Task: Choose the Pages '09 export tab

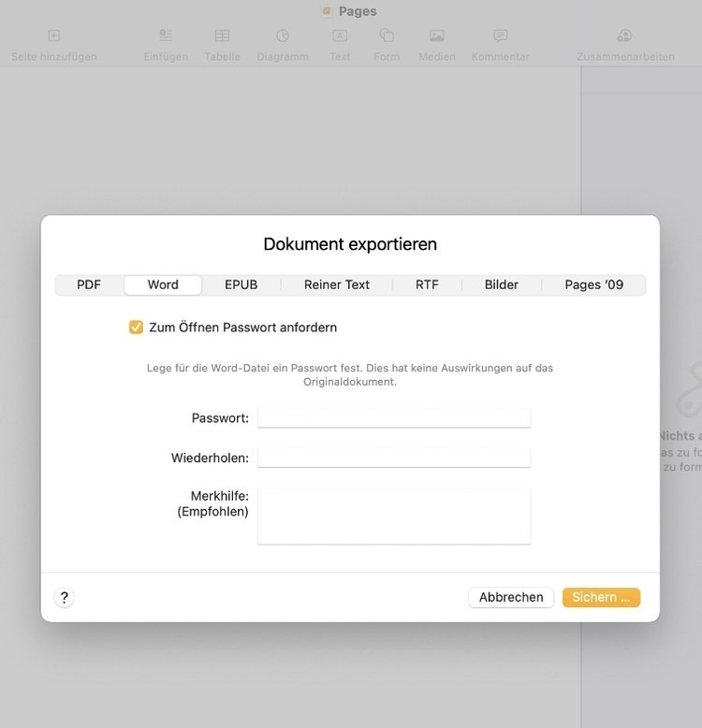Action: point(593,284)
